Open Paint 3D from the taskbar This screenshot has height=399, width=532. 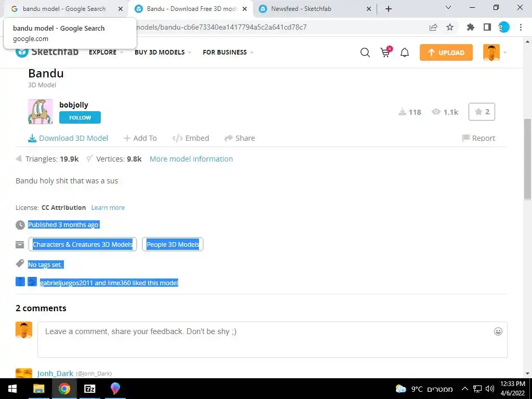tap(115, 389)
